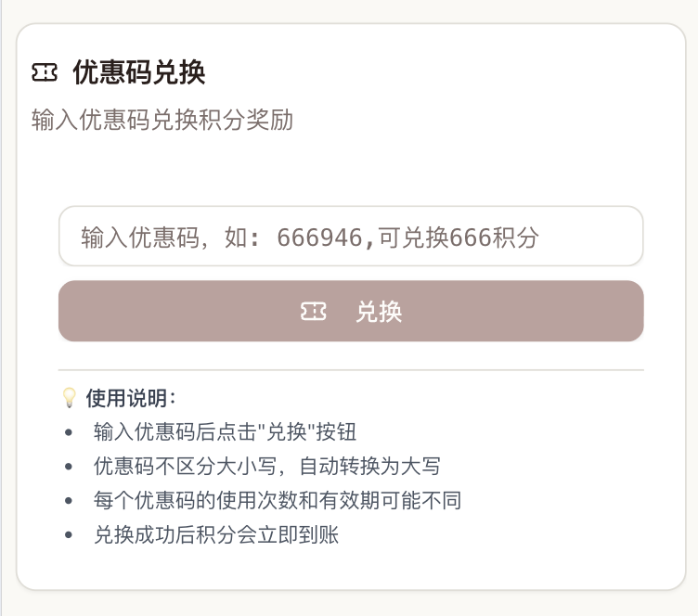Screen dimensions: 698x616
Task: Click the 兑换成功后积分会立即到账 instruction line
Action: click(216, 534)
